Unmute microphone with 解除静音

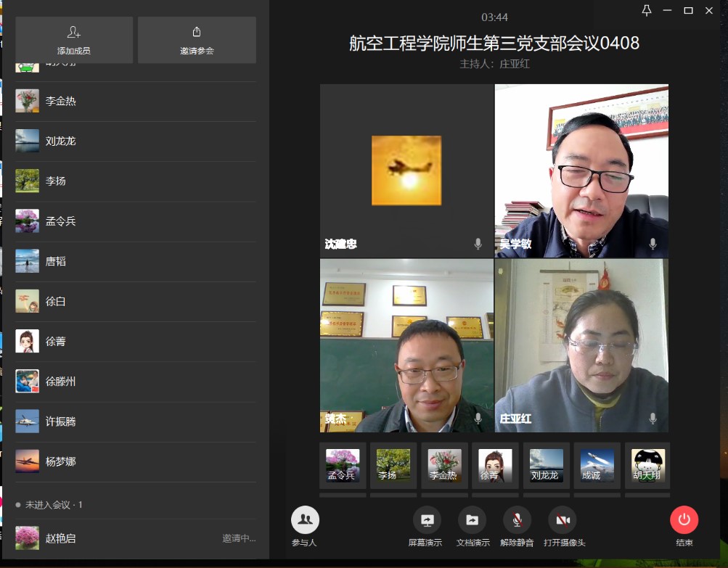coord(517,520)
